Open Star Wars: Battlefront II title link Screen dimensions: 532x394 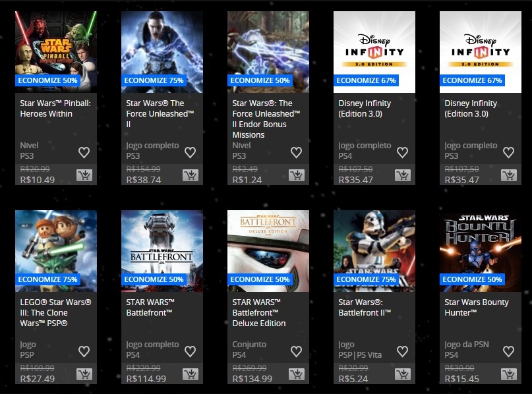pyautogui.click(x=365, y=307)
